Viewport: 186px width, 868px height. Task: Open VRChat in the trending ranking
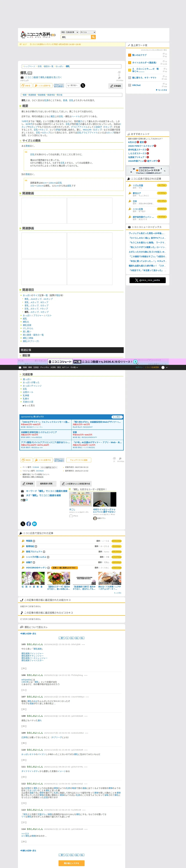click(x=136, y=85)
